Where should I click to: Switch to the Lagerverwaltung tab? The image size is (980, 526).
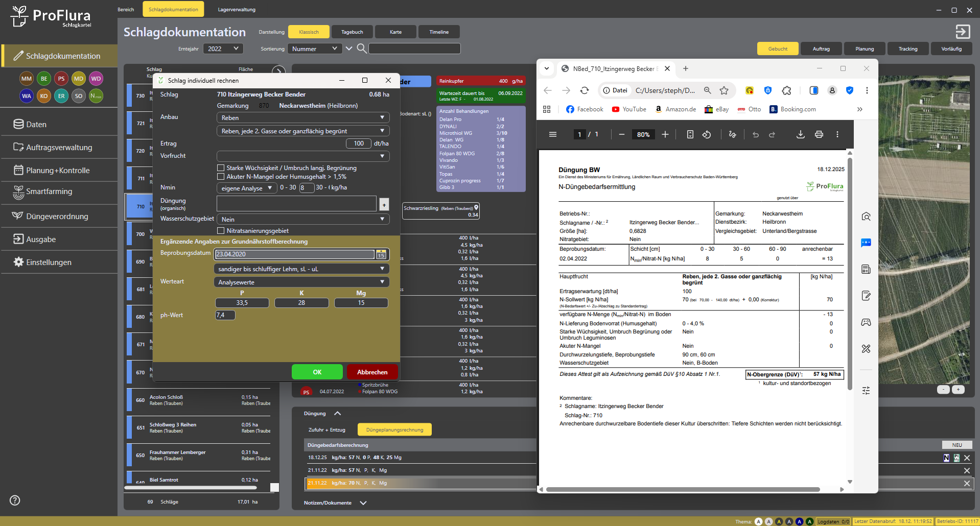(x=237, y=9)
